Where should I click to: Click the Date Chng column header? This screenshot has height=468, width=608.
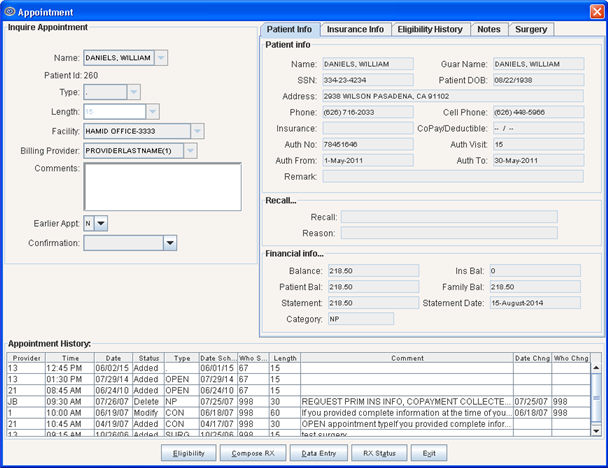(x=532, y=358)
